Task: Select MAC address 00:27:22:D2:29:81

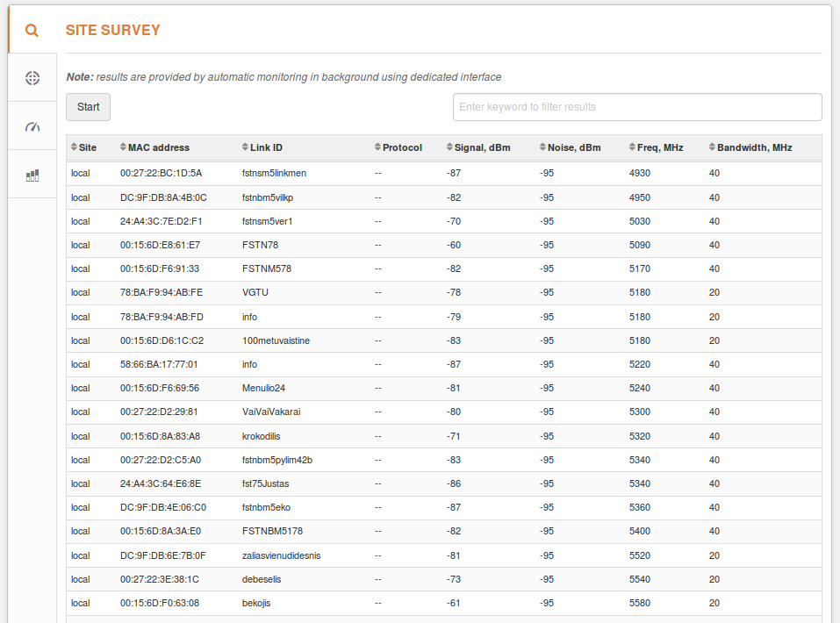Action: [x=159, y=412]
